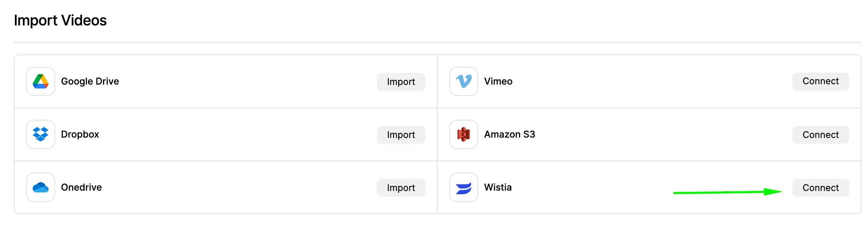Viewport: 868px width, 228px height.
Task: Import videos from Google Drive
Action: click(401, 82)
